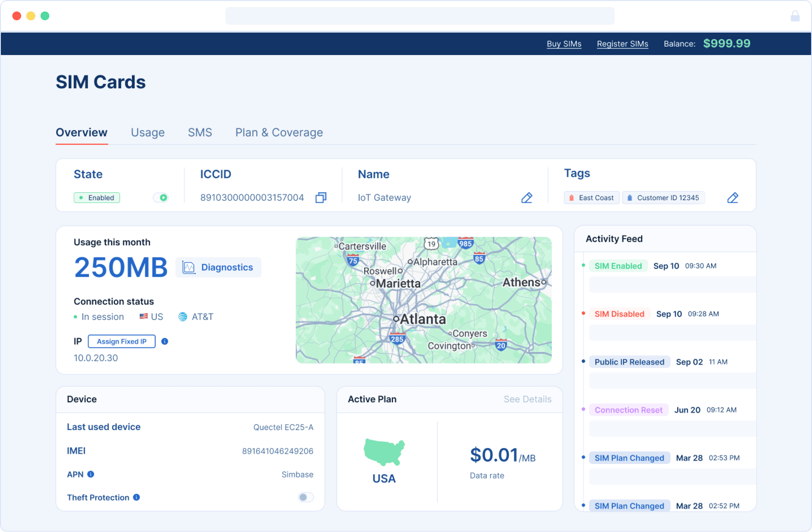Switch to the Usage tab
Viewport: 812px width, 532px height.
(148, 132)
